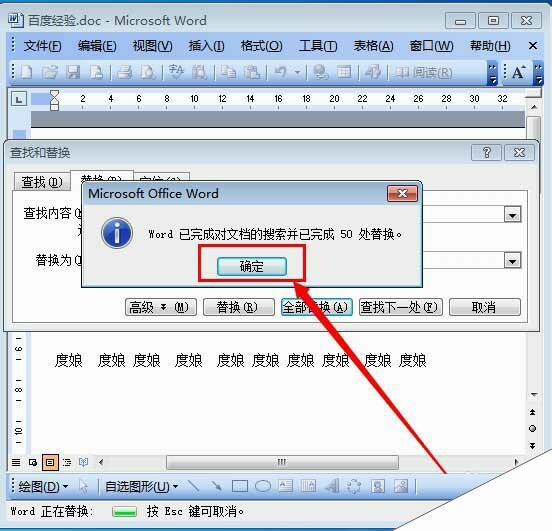552x531 pixels.
Task: Click the Print Preview toolbar icon
Action: pos(148,72)
